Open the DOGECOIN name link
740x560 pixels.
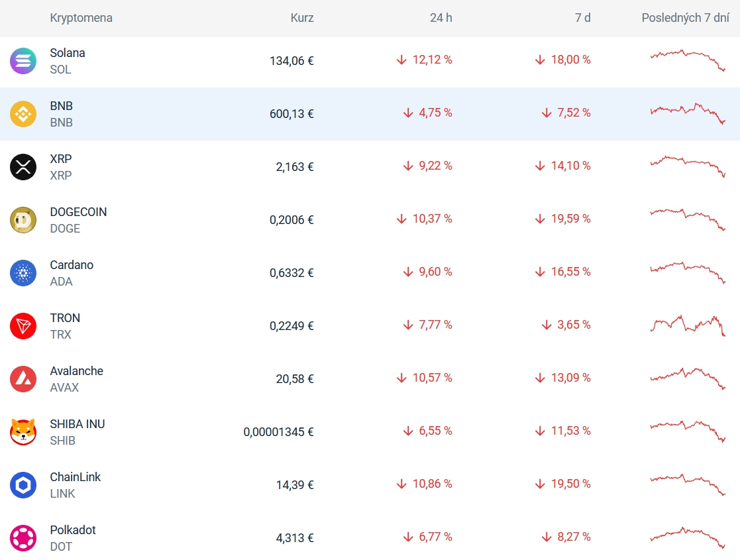78,212
